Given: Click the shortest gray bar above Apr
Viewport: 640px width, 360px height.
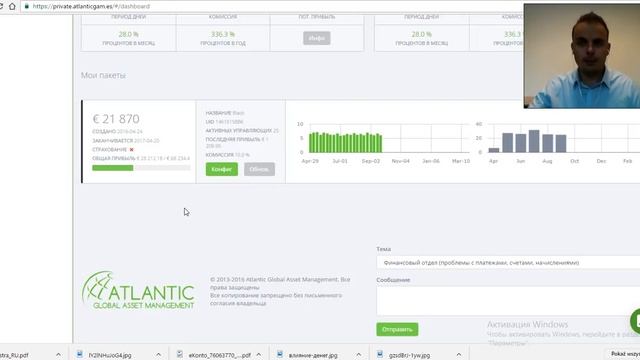Looking at the screenshot, I should click(x=494, y=150).
